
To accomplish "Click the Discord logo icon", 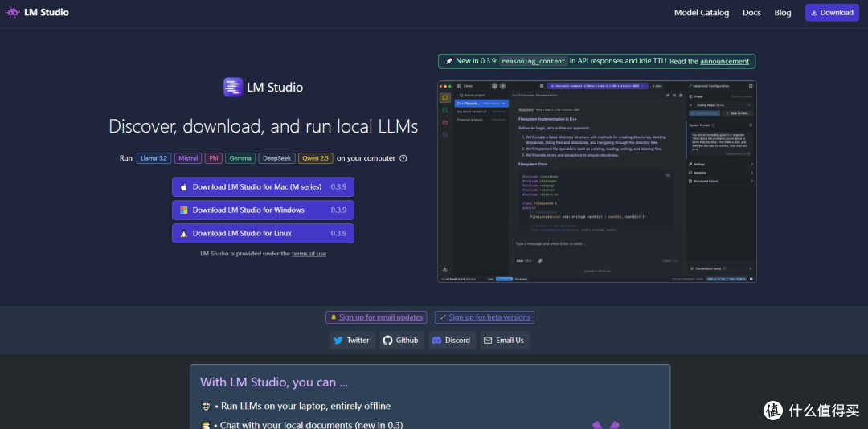I will [x=436, y=341].
